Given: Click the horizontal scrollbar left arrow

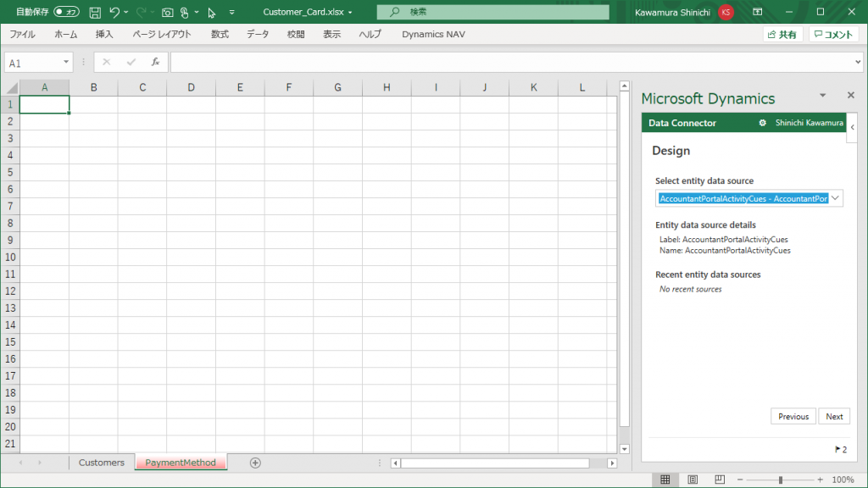Looking at the screenshot, I should click(x=395, y=463).
